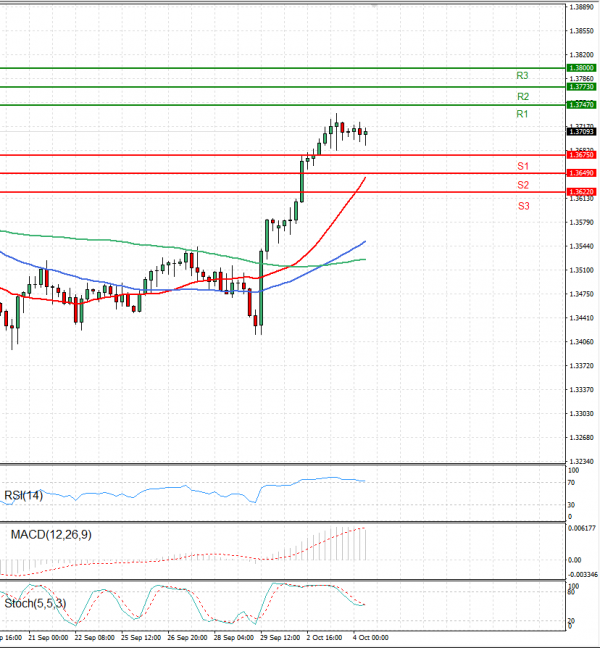Click the 1.33720 price axis value
The width and height of the screenshot is (600, 648).
point(581,366)
